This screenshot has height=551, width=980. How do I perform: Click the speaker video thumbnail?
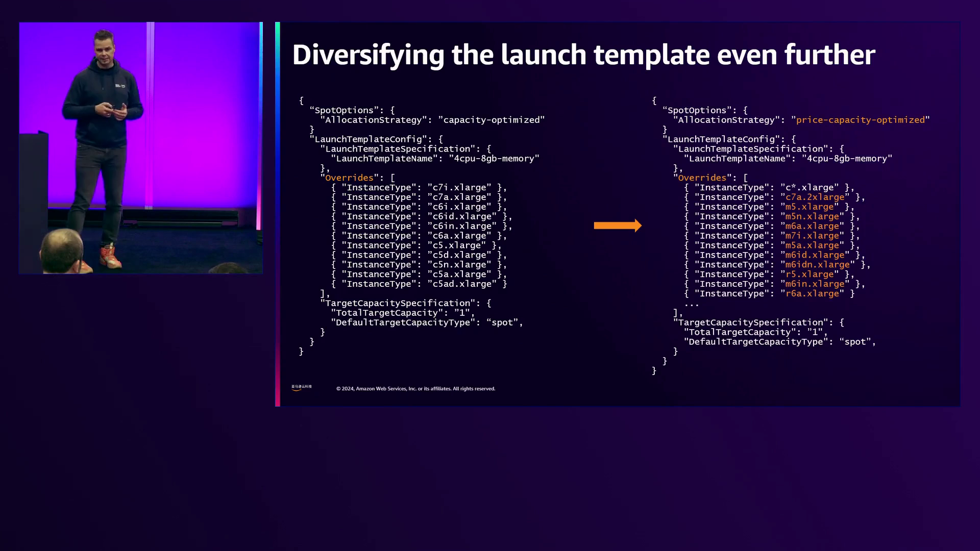[141, 148]
